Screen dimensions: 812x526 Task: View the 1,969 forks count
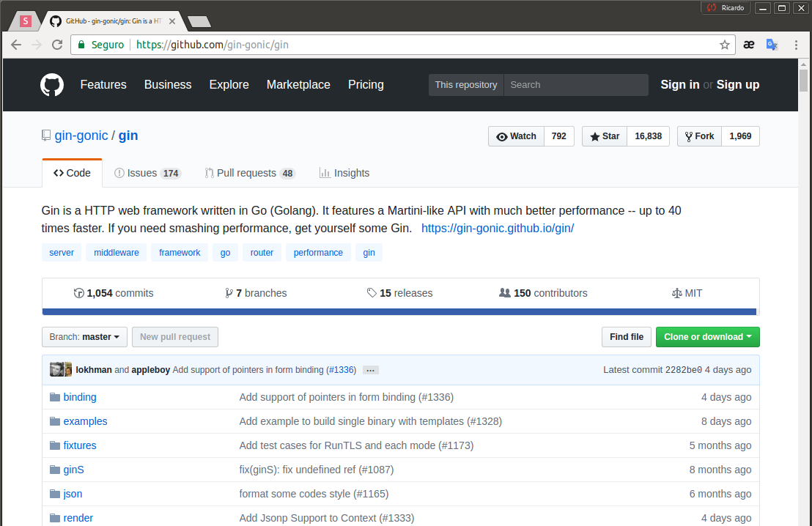pos(740,136)
